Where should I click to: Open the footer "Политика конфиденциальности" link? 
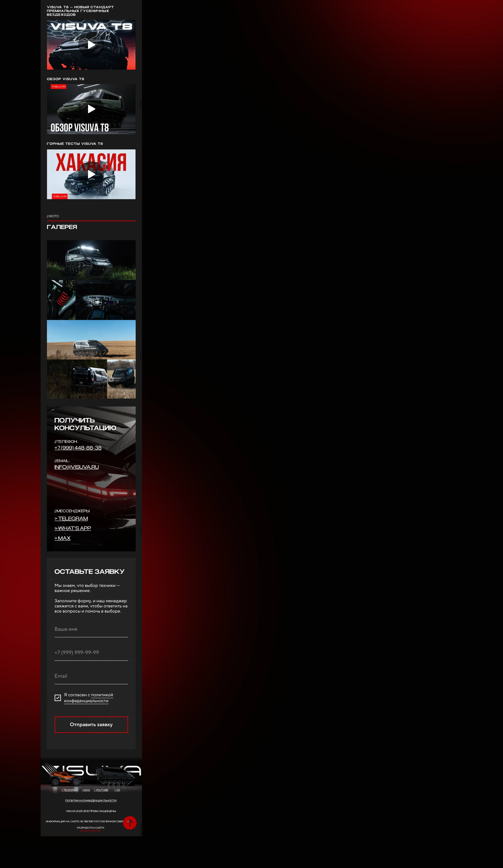click(91, 800)
